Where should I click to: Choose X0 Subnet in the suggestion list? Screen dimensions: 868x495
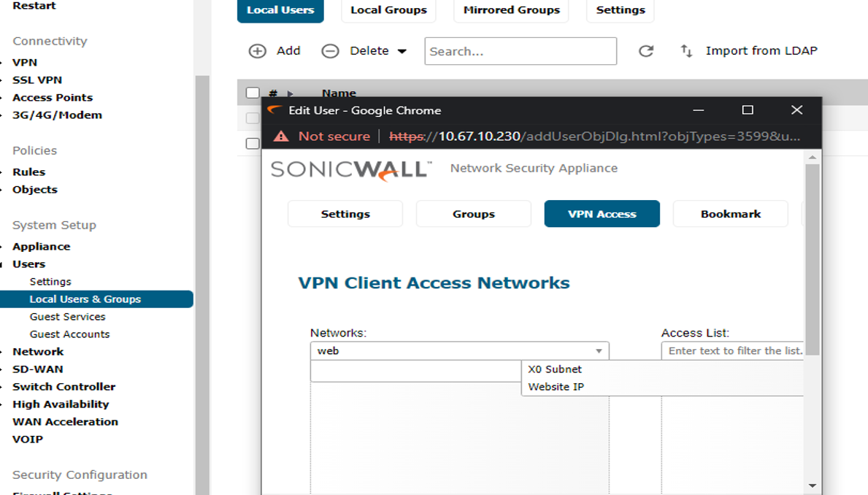555,369
